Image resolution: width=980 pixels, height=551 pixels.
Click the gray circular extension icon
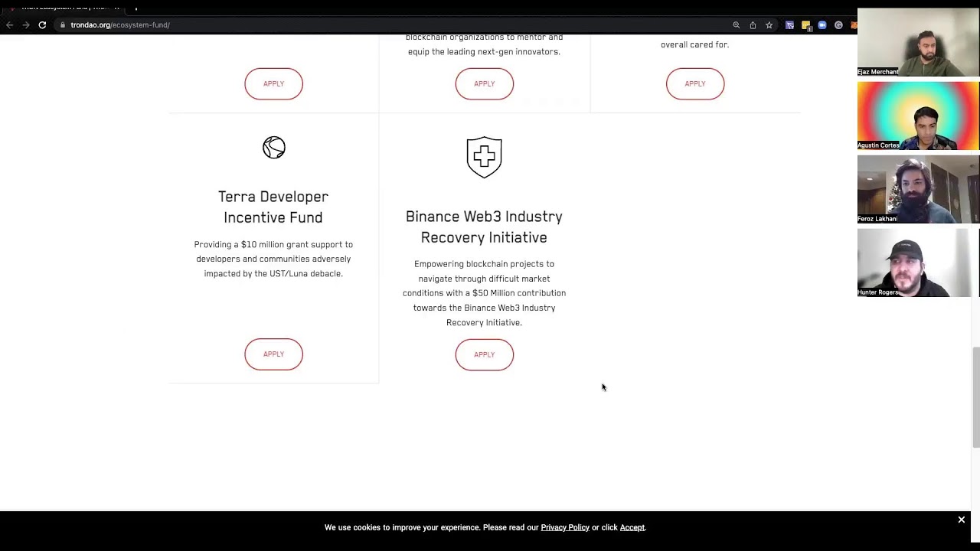tap(838, 25)
